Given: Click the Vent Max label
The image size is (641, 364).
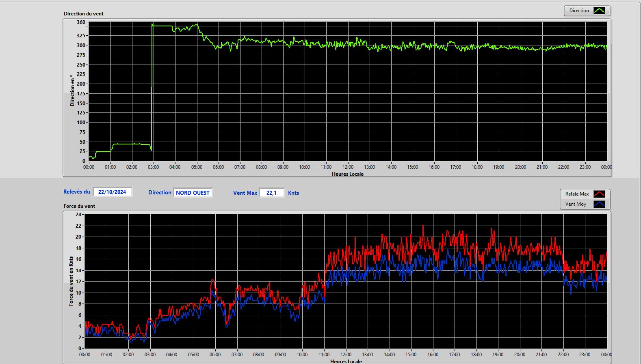Looking at the screenshot, I should (x=245, y=193).
